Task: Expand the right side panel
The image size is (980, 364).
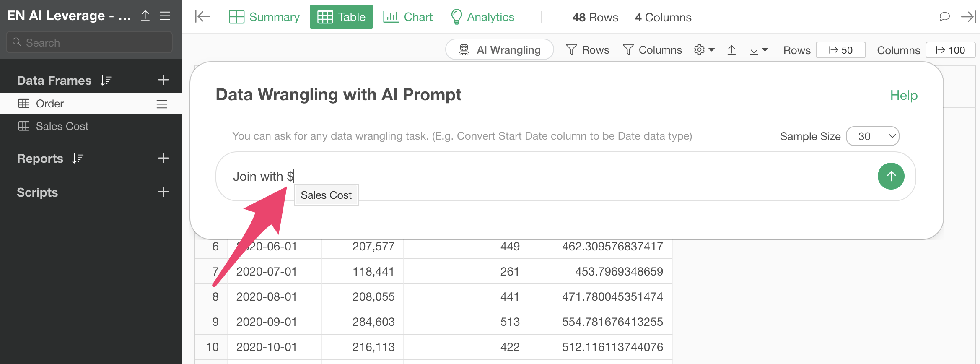Action: pos(969,17)
